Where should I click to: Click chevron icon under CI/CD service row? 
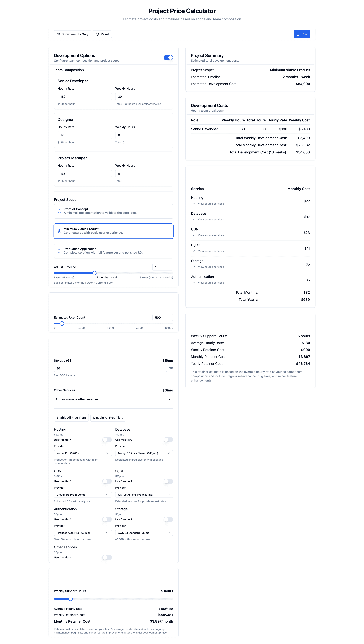coord(193,251)
